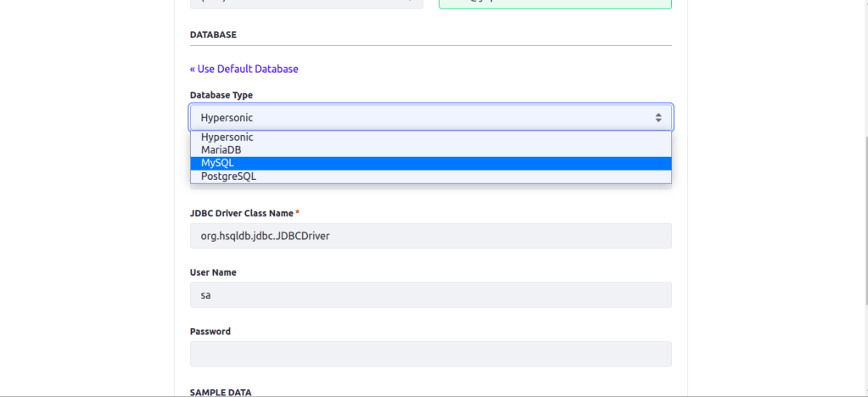The image size is (868, 397).
Task: Click into the empty Password field
Action: coord(430,354)
